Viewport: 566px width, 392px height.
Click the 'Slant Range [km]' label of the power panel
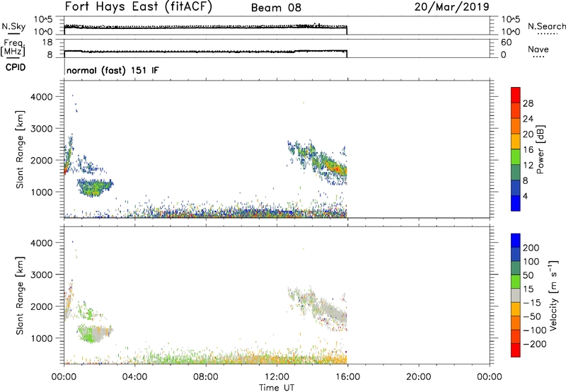tap(20, 149)
